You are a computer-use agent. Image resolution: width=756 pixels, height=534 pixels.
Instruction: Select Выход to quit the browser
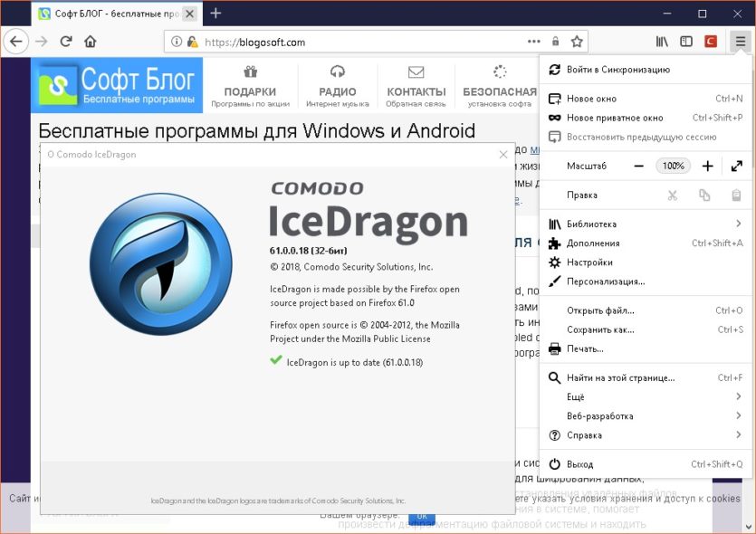pos(646,464)
